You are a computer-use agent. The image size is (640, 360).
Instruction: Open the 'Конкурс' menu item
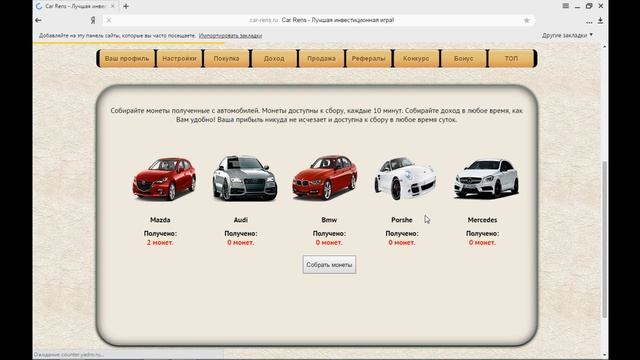[416, 58]
